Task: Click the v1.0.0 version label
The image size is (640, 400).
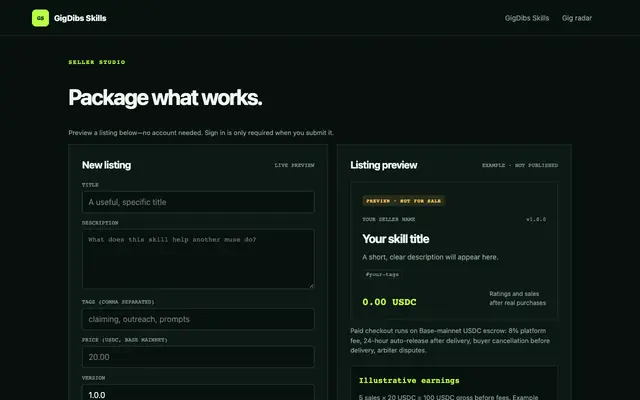Action: [x=536, y=219]
